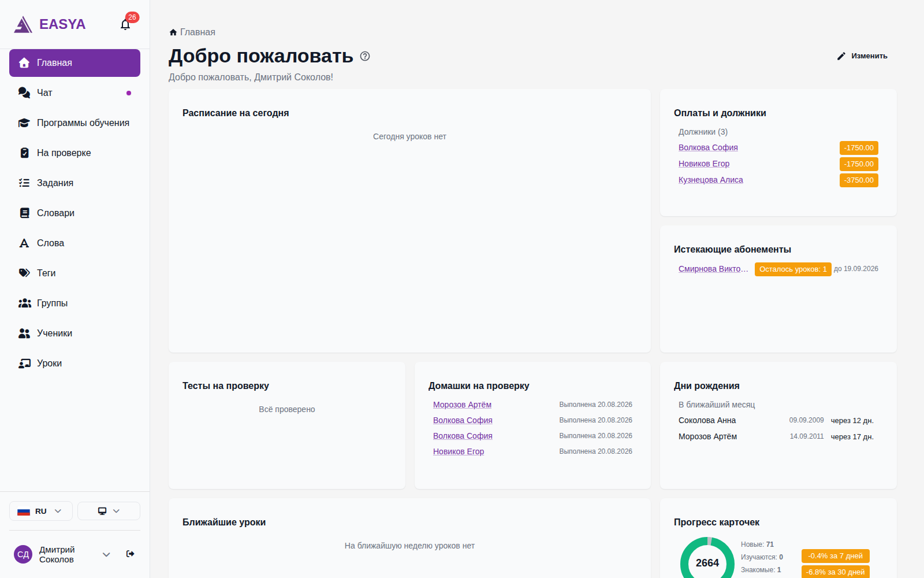Open Смирнова Викто… subscription link
The image size is (924, 578).
click(x=713, y=269)
